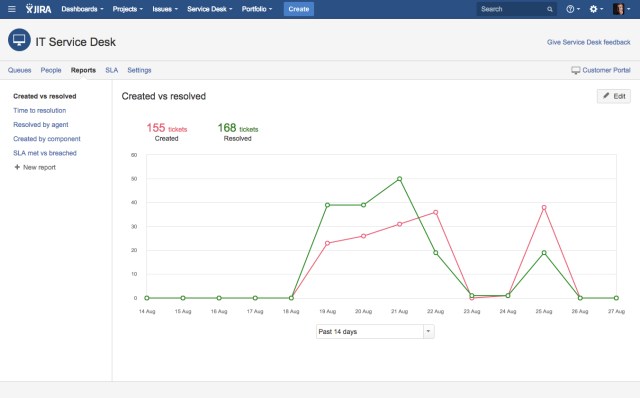Open the Created by component report
This screenshot has width=640, height=398.
pyautogui.click(x=47, y=139)
